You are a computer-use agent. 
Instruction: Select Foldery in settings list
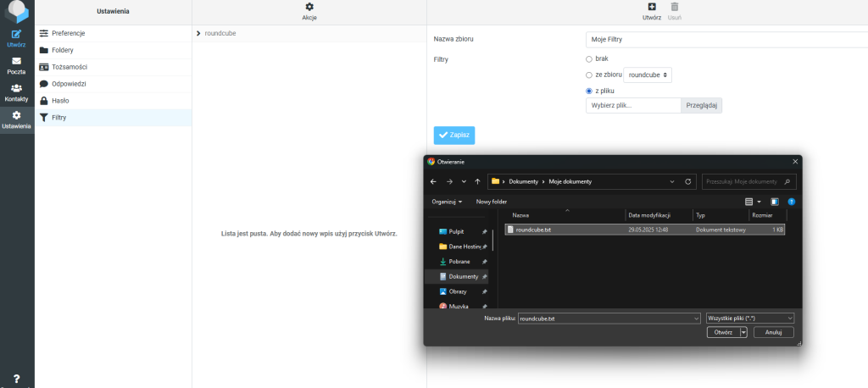114,50
